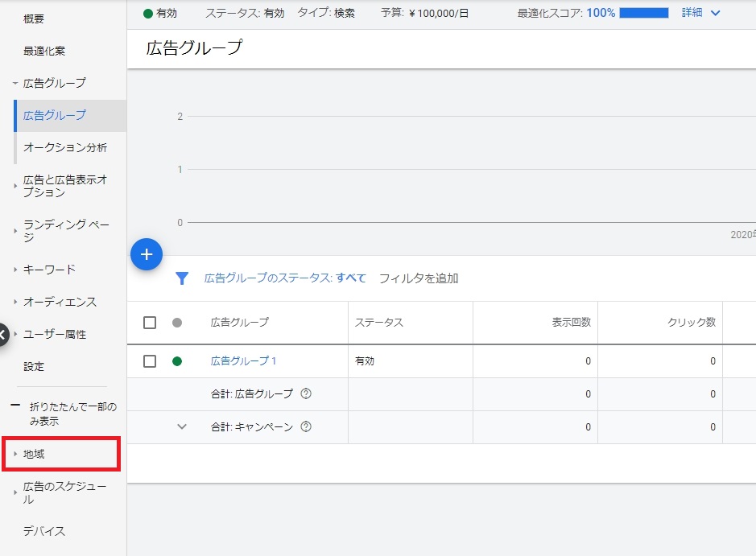
Task: Expand the 合計: キャンペーン row chevron
Action: 182,426
